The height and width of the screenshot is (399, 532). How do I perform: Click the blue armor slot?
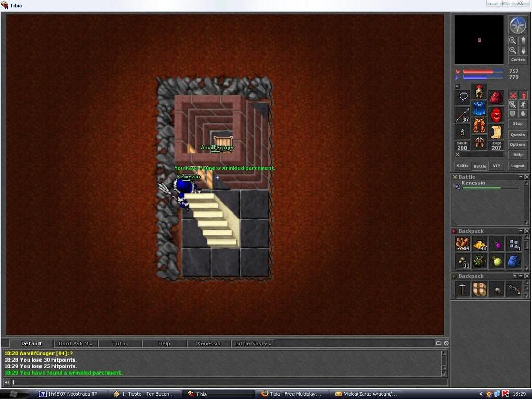pyautogui.click(x=479, y=108)
